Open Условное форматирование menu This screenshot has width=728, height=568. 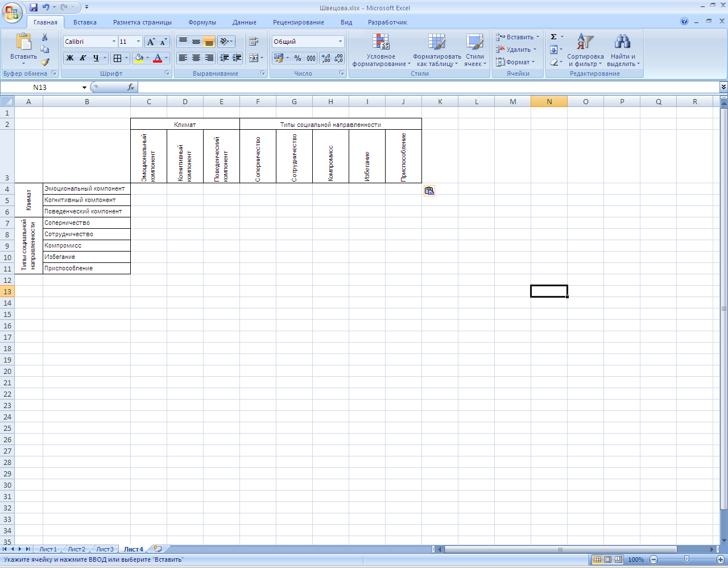tap(380, 50)
